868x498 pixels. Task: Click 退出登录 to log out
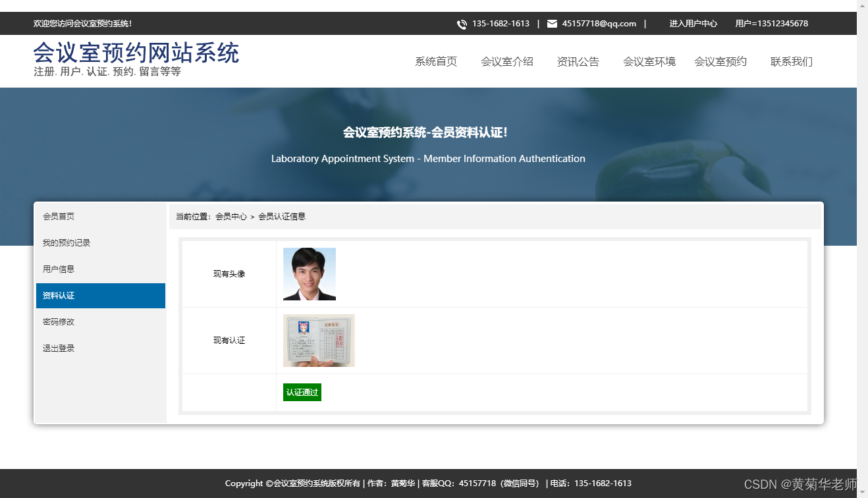(57, 348)
